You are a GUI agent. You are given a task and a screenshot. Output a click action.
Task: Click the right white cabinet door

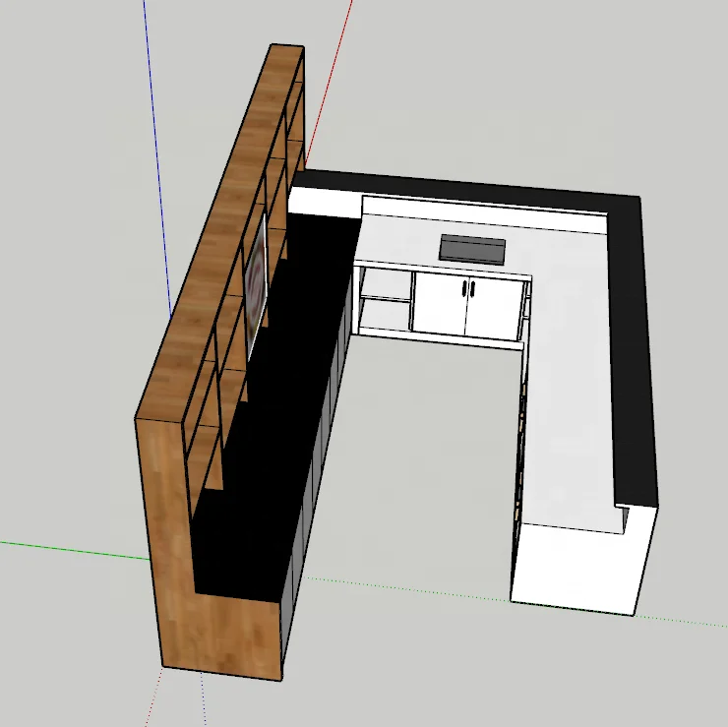tap(495, 307)
